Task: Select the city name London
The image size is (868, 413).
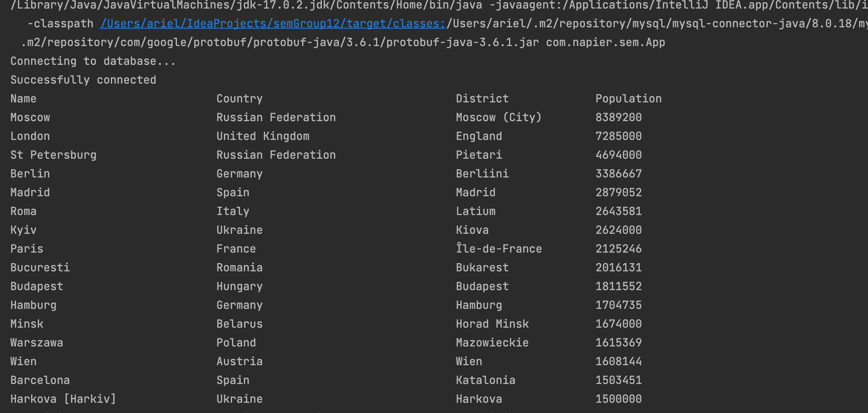Action: (30, 136)
